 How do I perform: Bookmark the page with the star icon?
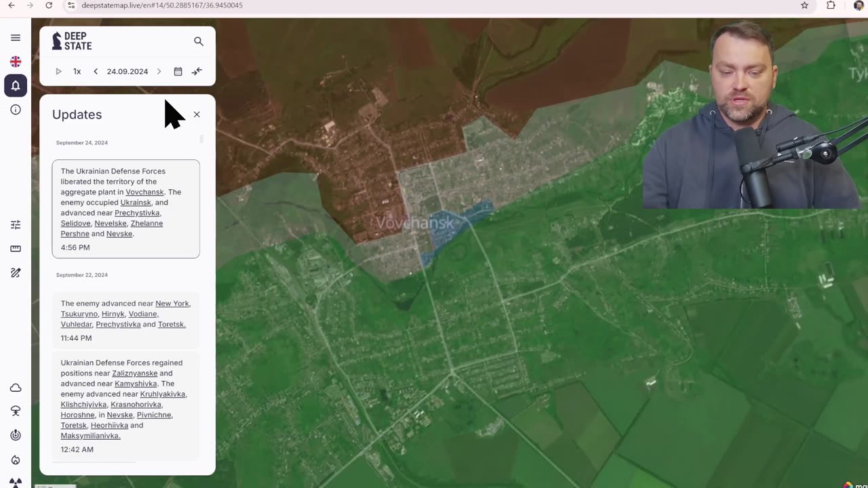coord(804,5)
